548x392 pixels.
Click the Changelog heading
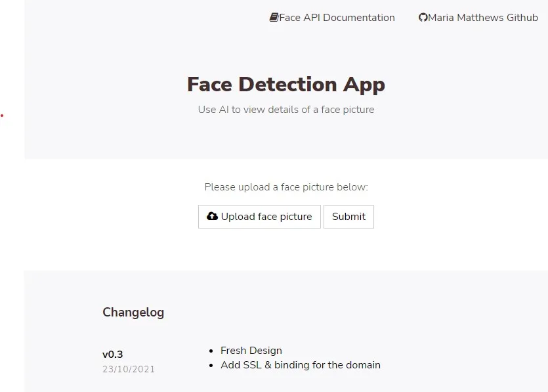click(x=133, y=313)
